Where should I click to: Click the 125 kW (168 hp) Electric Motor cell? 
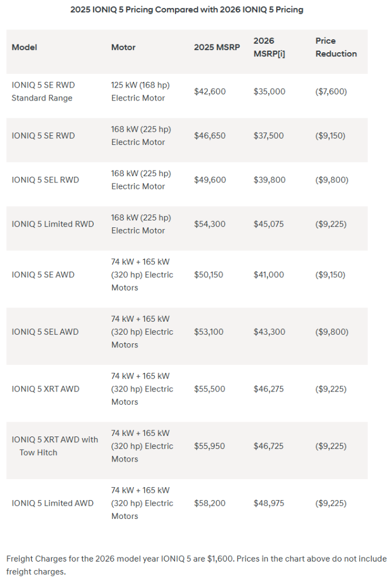click(140, 92)
